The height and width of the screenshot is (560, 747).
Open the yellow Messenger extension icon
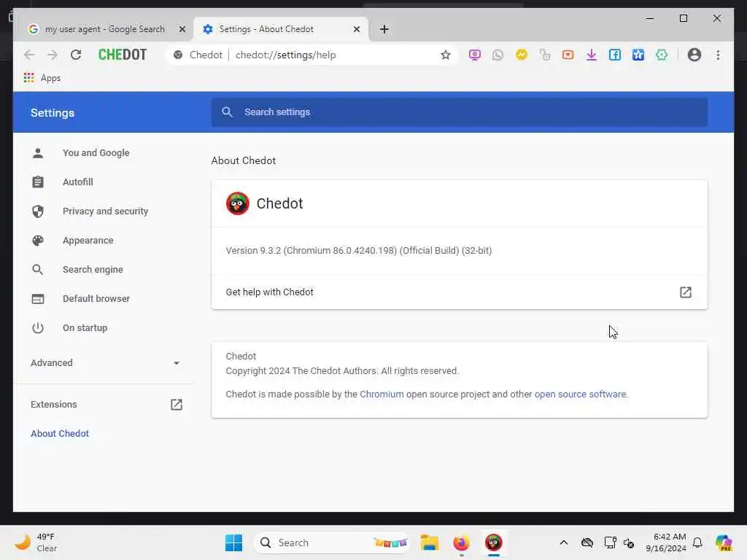(x=521, y=55)
